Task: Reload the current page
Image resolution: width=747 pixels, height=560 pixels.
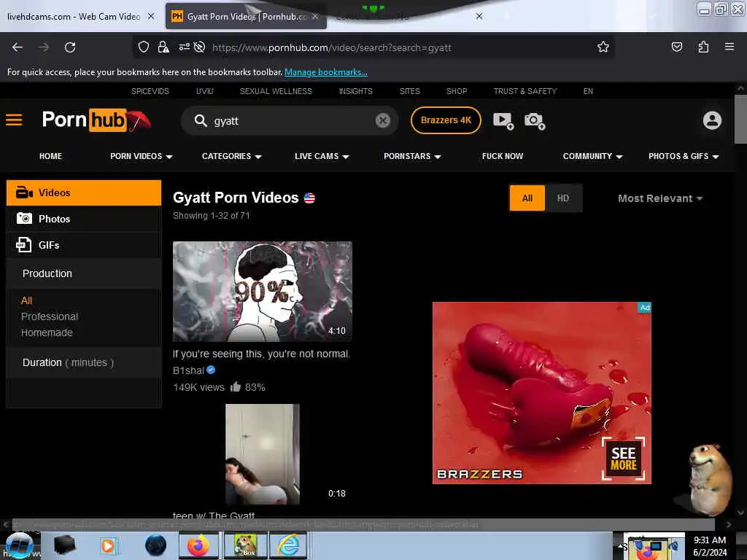Action: point(70,47)
